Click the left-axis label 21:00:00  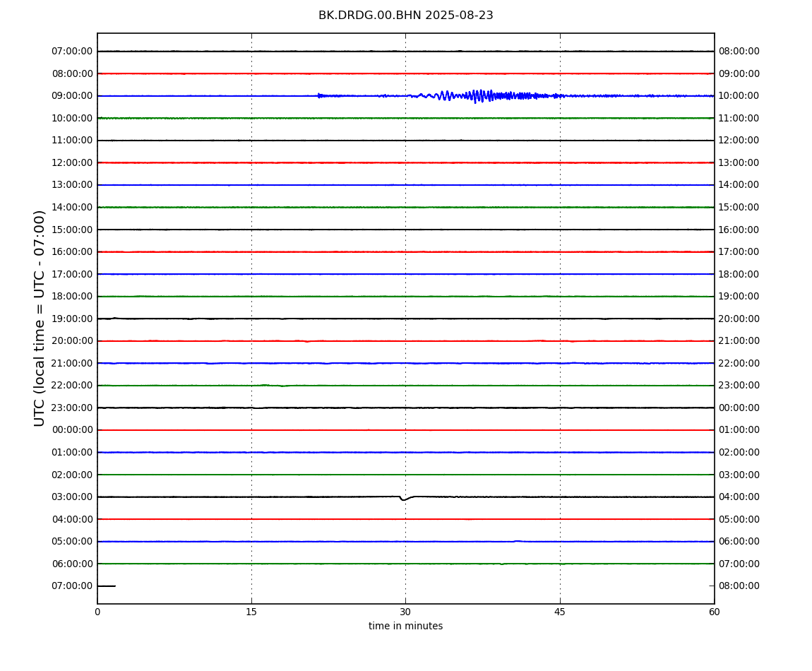(72, 363)
